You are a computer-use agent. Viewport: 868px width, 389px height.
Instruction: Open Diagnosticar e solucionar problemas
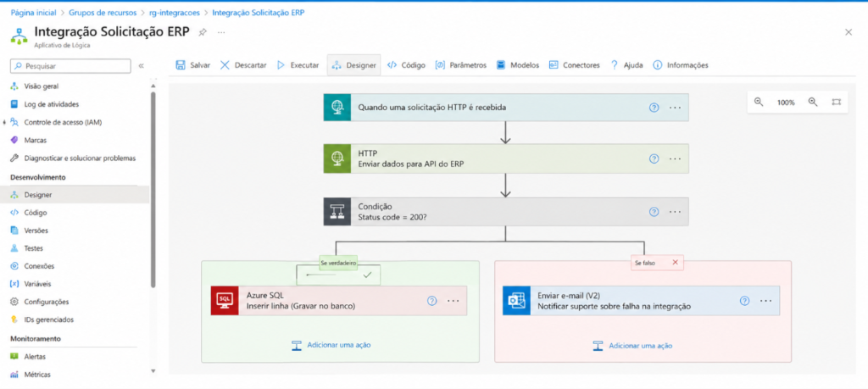[x=75, y=158]
